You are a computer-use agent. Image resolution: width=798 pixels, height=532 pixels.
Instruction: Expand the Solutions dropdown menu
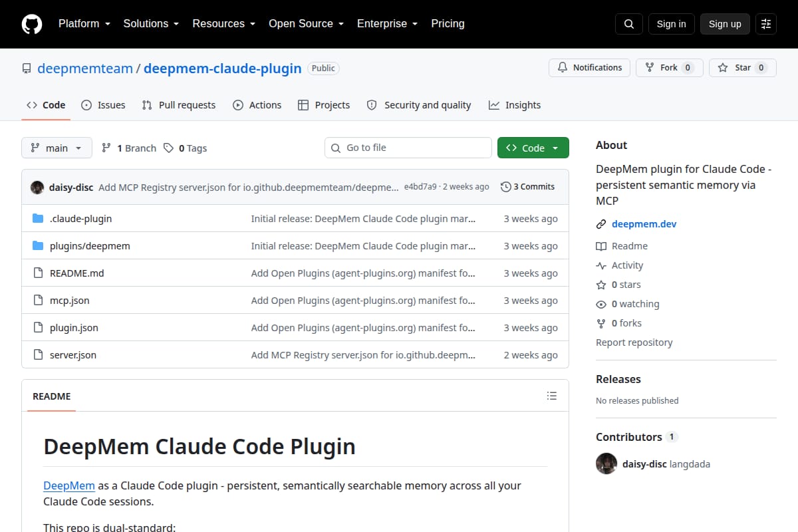[151, 23]
